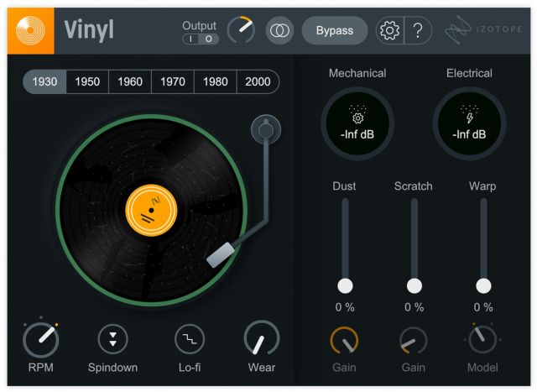Select the 1980 era tab
This screenshot has width=537, height=392.
tap(215, 81)
